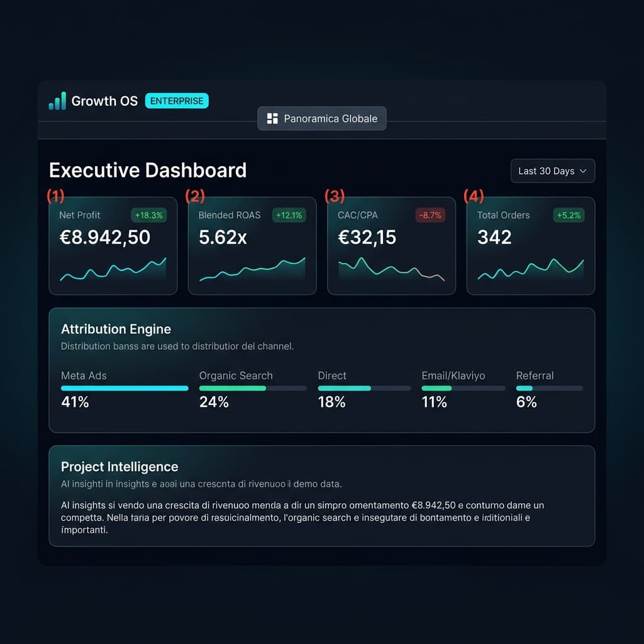Click the Growth OS bar-chart logo icon
644x644 pixels.
(x=57, y=101)
